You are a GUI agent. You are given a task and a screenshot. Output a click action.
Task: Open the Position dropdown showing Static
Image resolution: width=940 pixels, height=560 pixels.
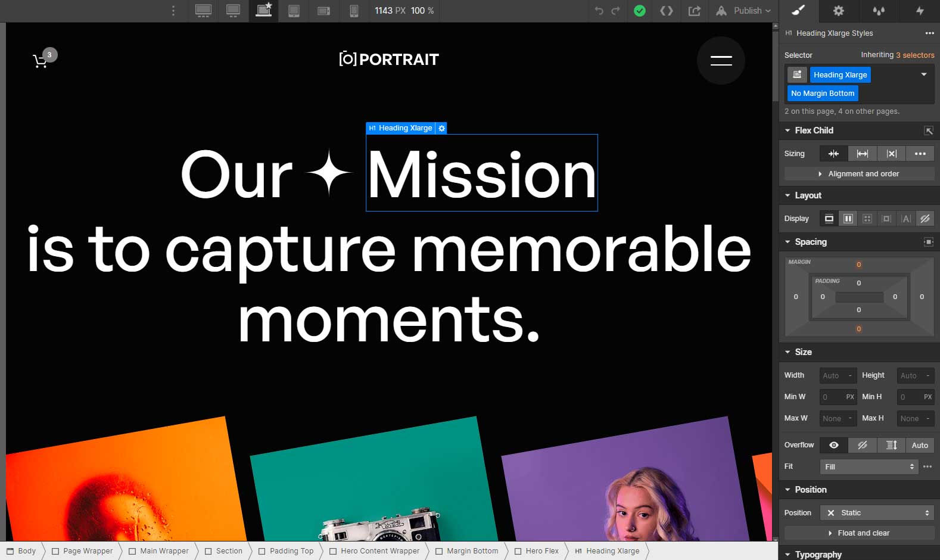(x=877, y=513)
